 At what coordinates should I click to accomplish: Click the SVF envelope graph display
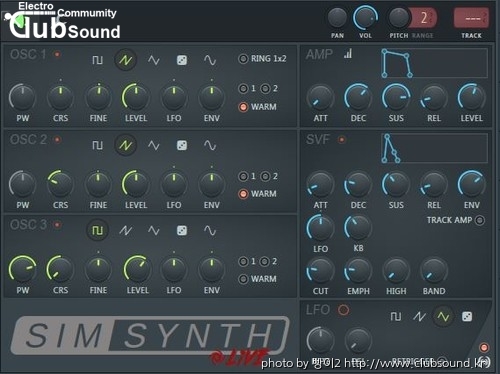tap(434, 148)
